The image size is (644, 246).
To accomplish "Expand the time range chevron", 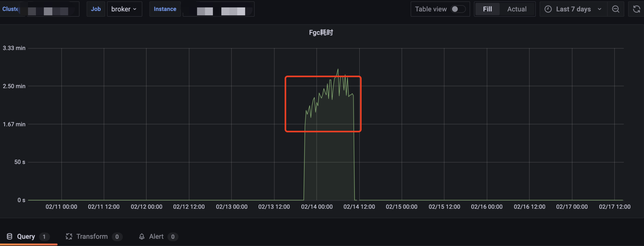I will coord(600,9).
